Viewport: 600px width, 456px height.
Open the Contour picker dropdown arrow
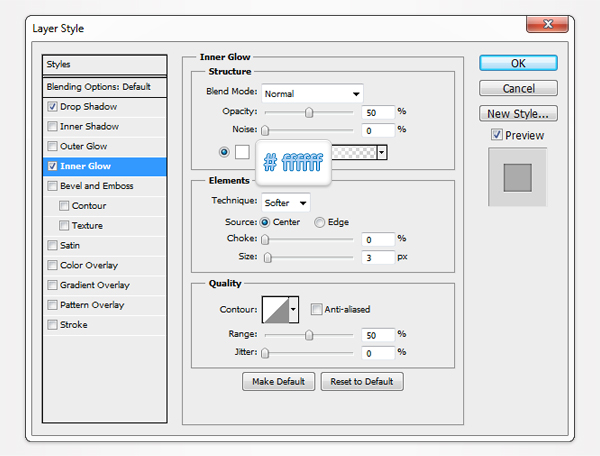293,310
